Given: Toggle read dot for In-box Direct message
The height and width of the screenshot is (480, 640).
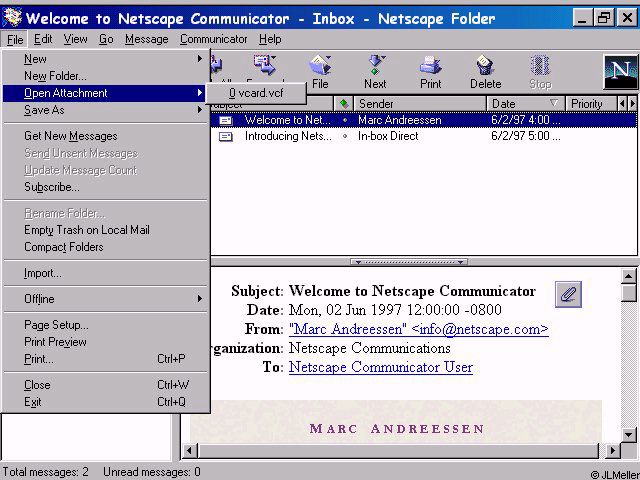Looking at the screenshot, I should pos(345,136).
